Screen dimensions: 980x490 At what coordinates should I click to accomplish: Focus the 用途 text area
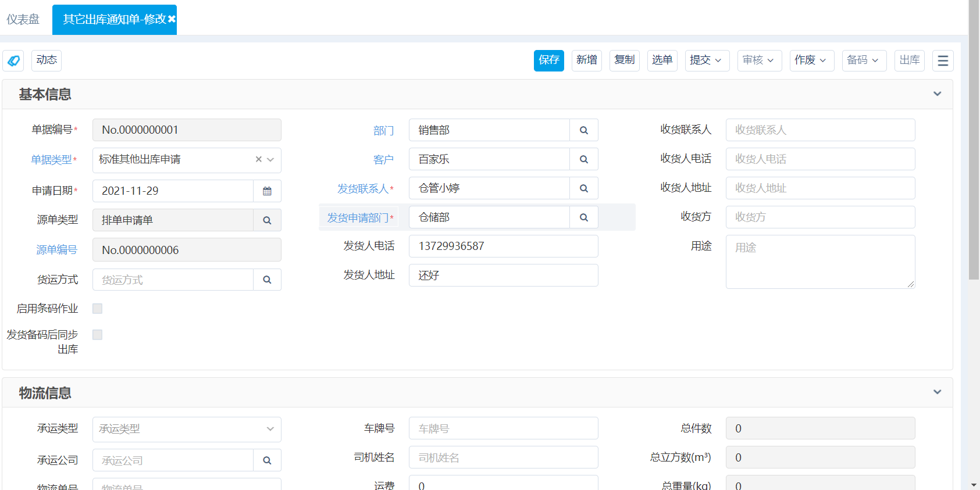821,262
